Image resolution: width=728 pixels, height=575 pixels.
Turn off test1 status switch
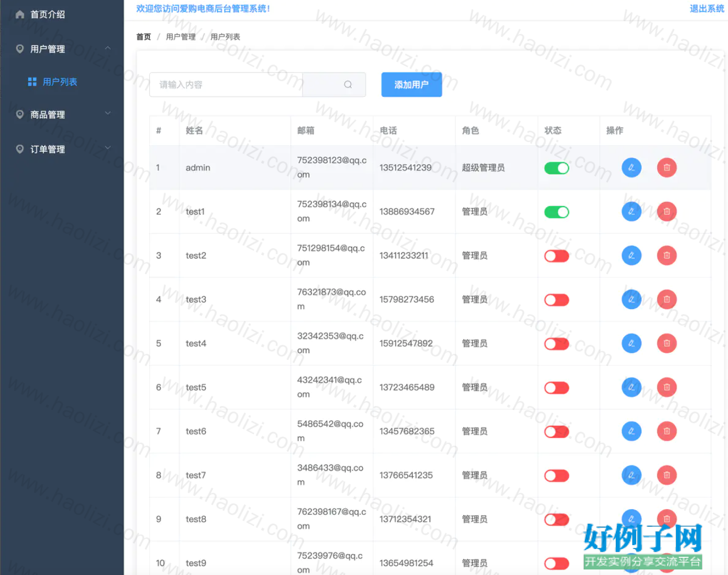point(557,212)
